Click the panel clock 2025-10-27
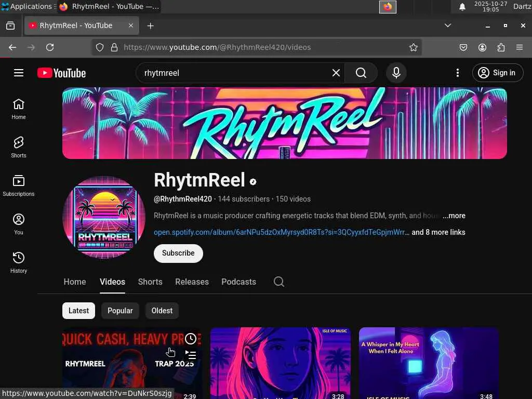Image resolution: width=532 pixels, height=399 pixels. pos(490,6)
